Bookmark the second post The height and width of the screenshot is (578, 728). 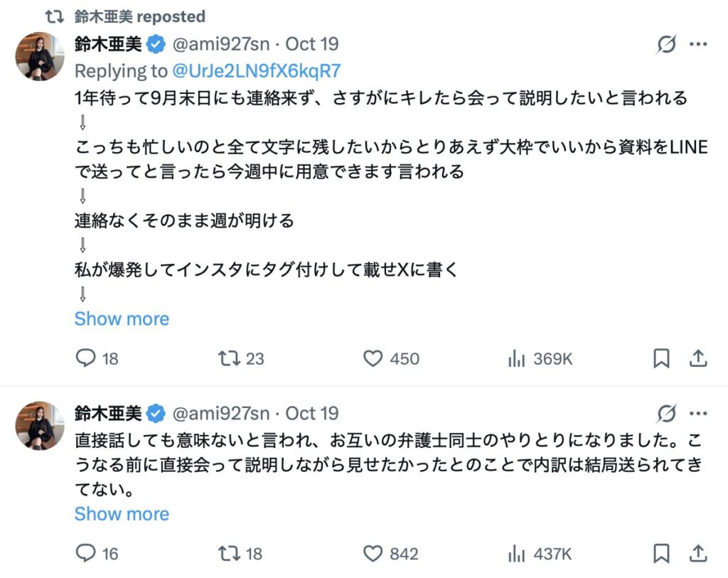[x=661, y=554]
